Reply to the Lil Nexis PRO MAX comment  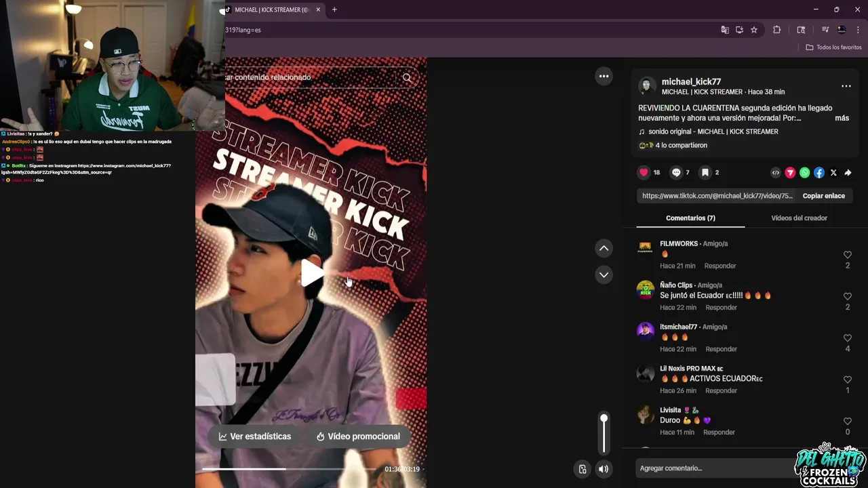coord(720,390)
